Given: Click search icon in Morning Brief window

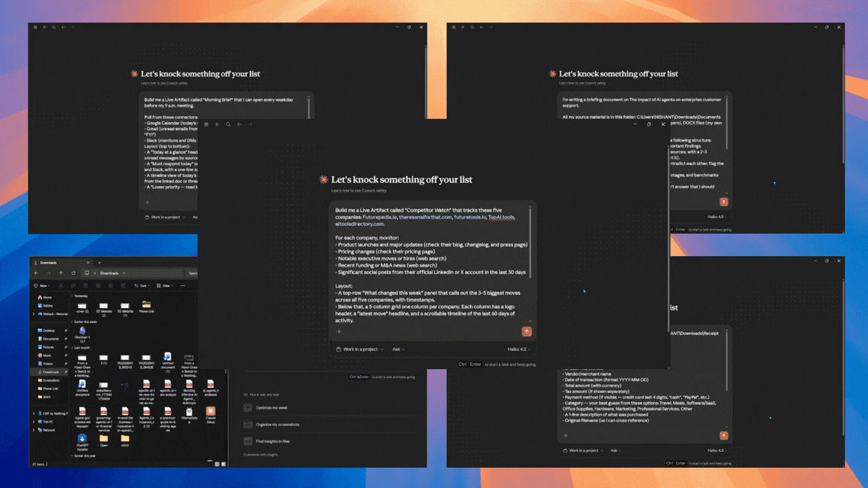Looking at the screenshot, I should pyautogui.click(x=53, y=27).
